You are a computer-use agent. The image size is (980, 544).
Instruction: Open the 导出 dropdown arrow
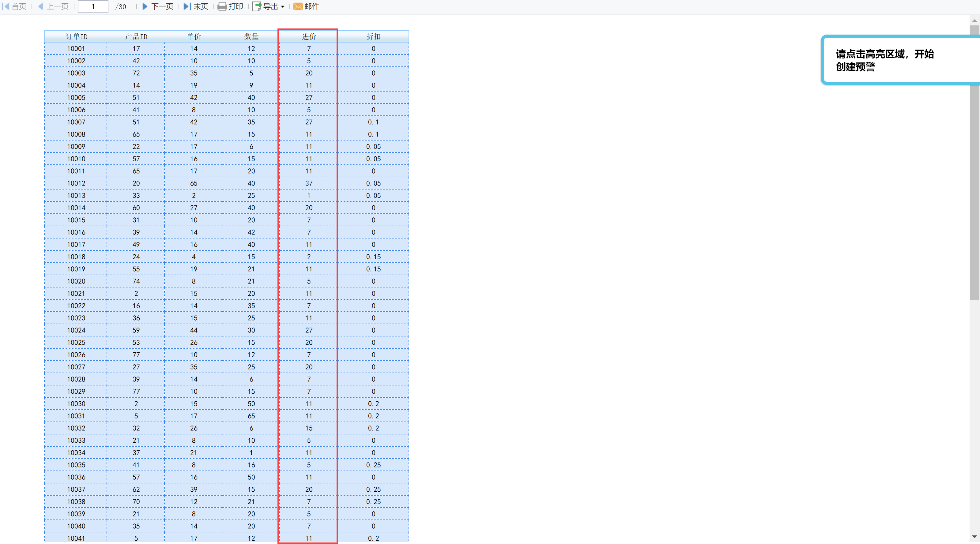click(283, 7)
